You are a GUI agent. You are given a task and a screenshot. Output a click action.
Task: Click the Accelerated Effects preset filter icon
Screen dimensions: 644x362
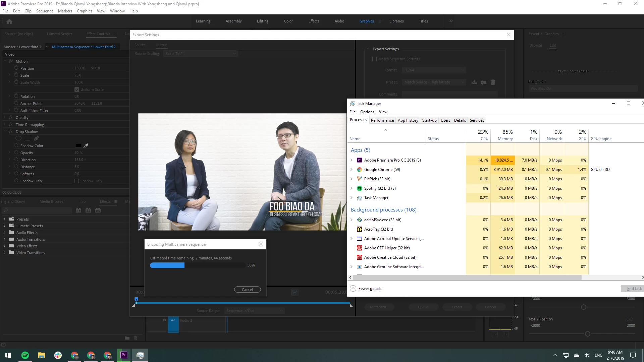point(78,210)
